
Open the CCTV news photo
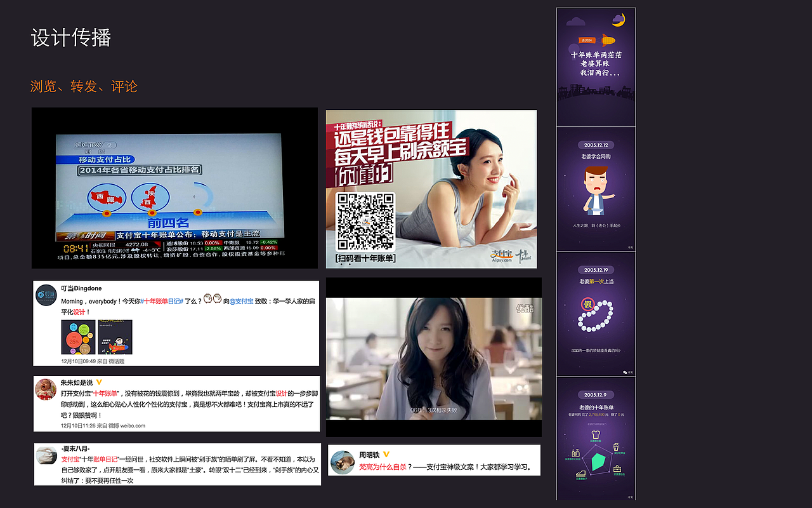point(174,188)
